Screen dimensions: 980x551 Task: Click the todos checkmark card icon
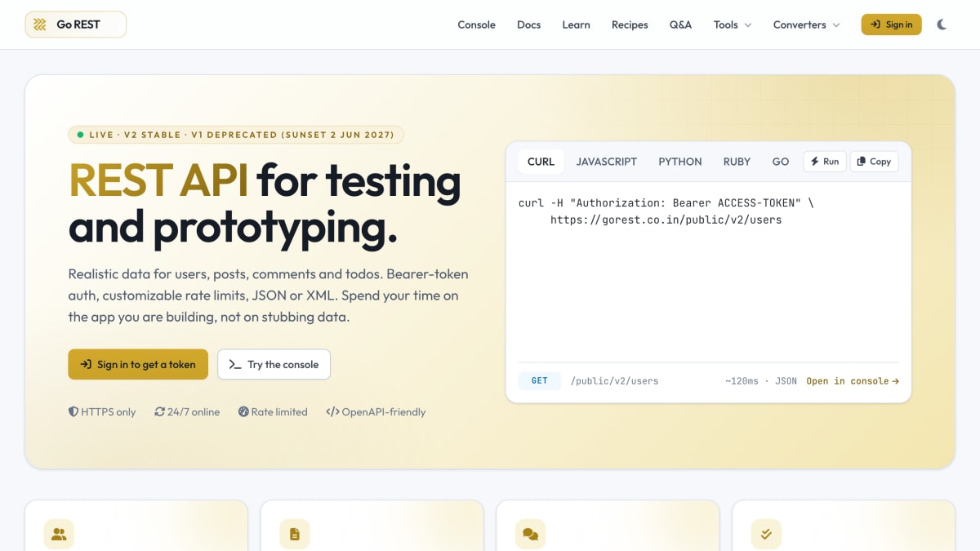[x=766, y=535]
